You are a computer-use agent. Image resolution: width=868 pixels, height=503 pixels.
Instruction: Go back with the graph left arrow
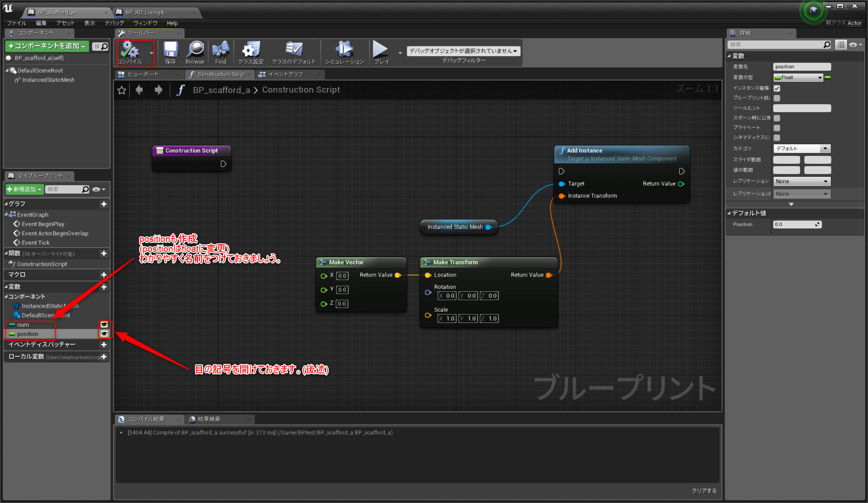139,90
